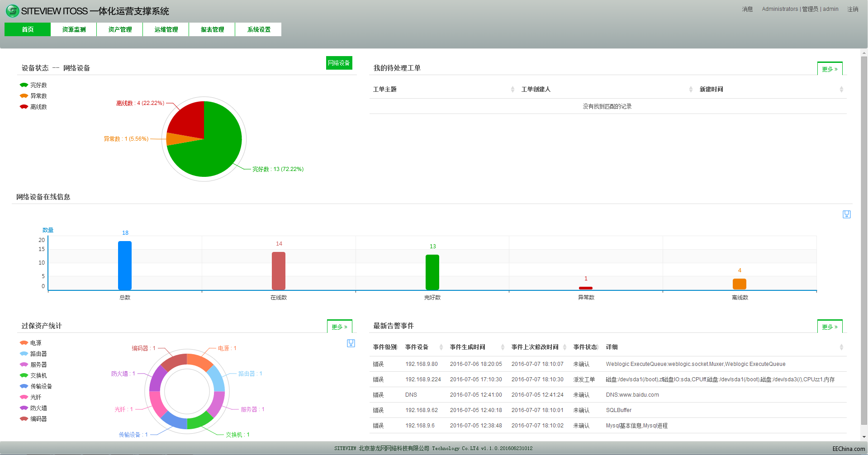Screen dimensions: 868x455
Task: Toggle 离线数 legend entry in pie chart
Action: 33,107
